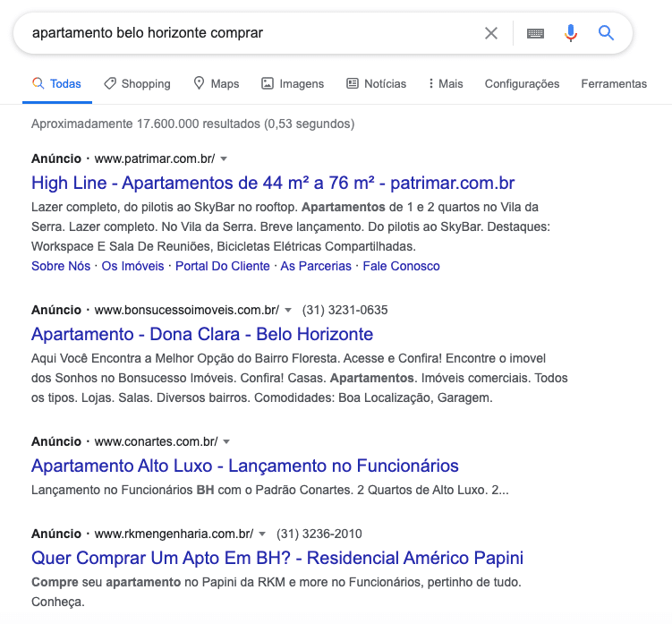Viewport: 672px width, 624px height.
Task: Click the www.bonsucessoimoveis.com.br/ URL text
Action: coord(187,310)
